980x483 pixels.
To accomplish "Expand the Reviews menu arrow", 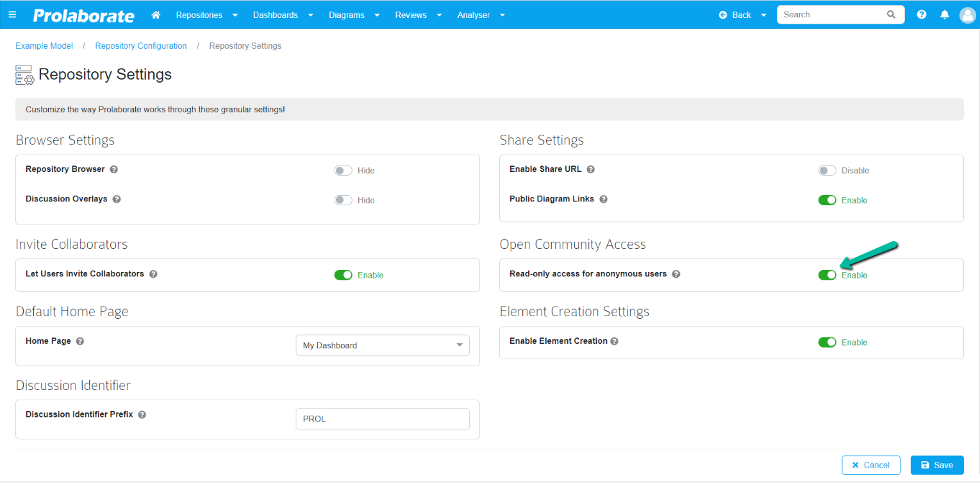I will click(439, 15).
